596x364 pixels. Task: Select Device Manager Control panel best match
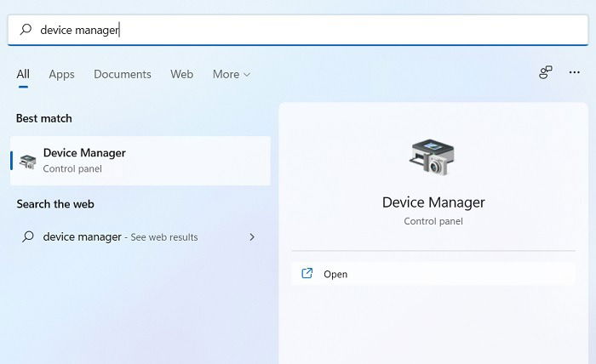tap(140, 161)
